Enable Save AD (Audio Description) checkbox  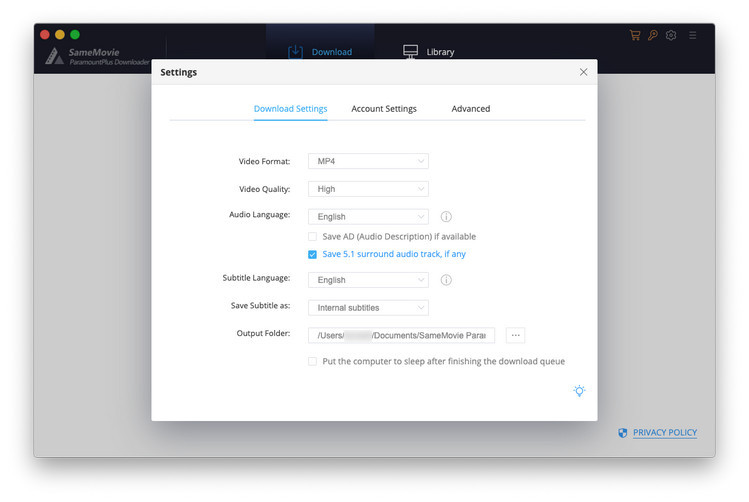(313, 237)
